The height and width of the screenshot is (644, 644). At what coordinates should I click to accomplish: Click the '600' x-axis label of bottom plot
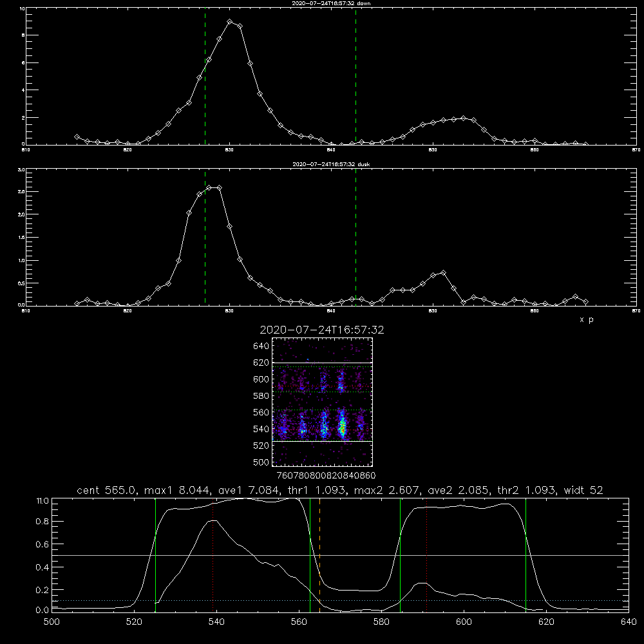pyautogui.click(x=464, y=622)
